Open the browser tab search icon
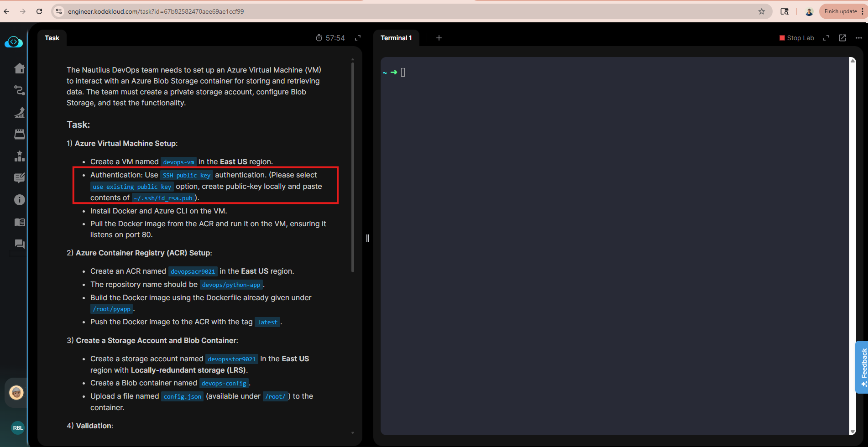Viewport: 868px width, 447px height. tap(784, 11)
